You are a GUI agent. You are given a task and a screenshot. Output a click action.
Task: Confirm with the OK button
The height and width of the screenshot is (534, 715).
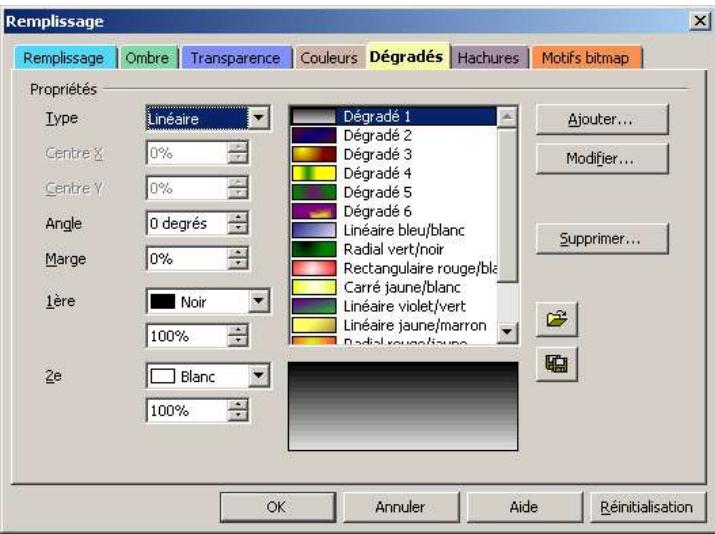pos(277,507)
